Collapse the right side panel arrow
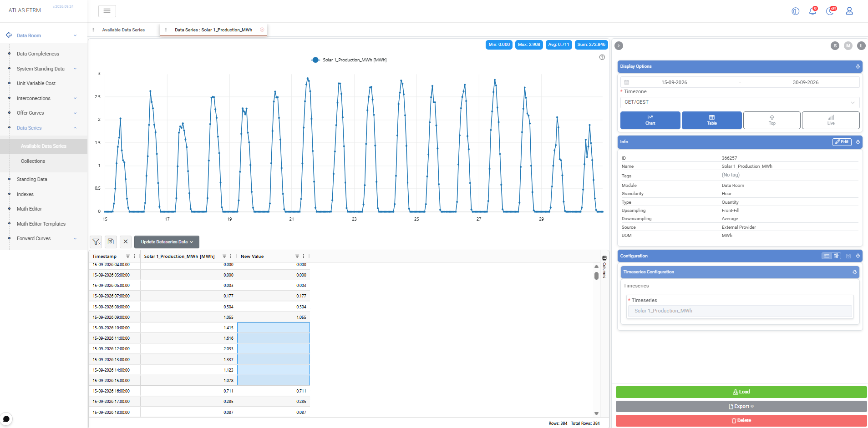The height and width of the screenshot is (428, 868). [x=619, y=45]
